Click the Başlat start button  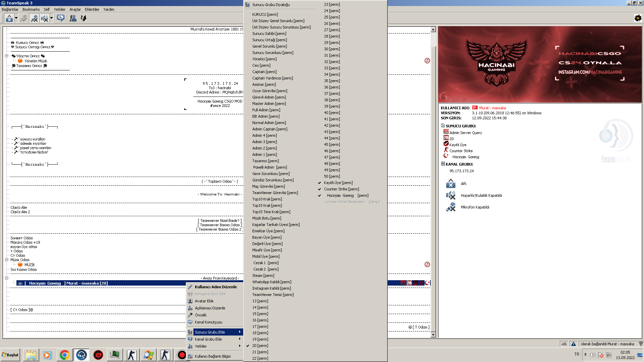[10, 355]
